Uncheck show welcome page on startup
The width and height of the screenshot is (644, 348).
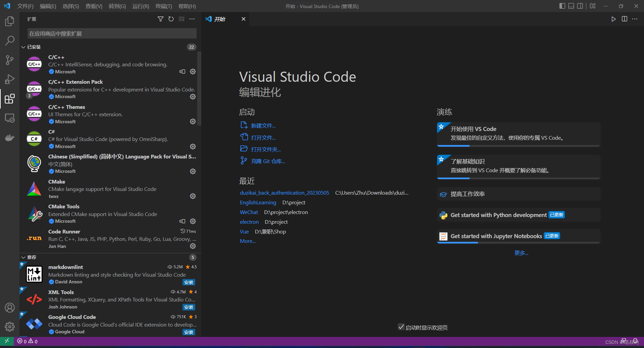coord(401,327)
